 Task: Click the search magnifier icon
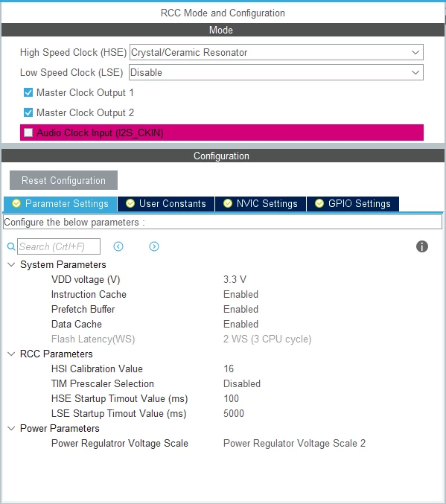[x=11, y=246]
